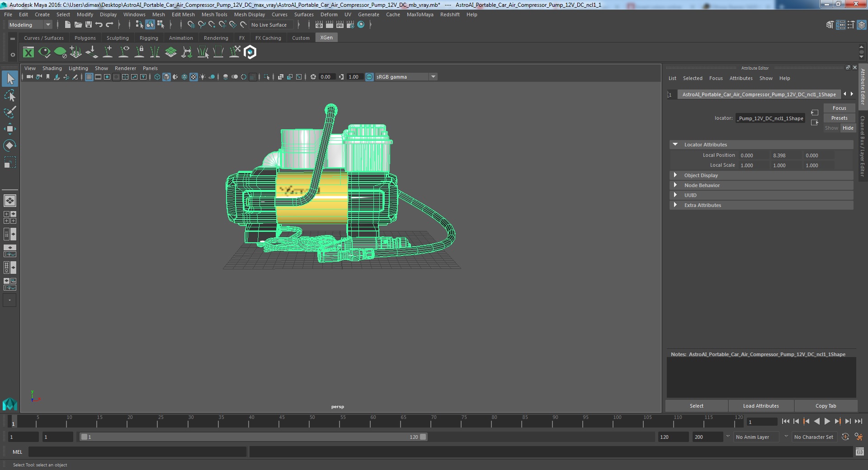Click the viewport gamma value field
This screenshot has height=470, width=868.
[x=355, y=77]
